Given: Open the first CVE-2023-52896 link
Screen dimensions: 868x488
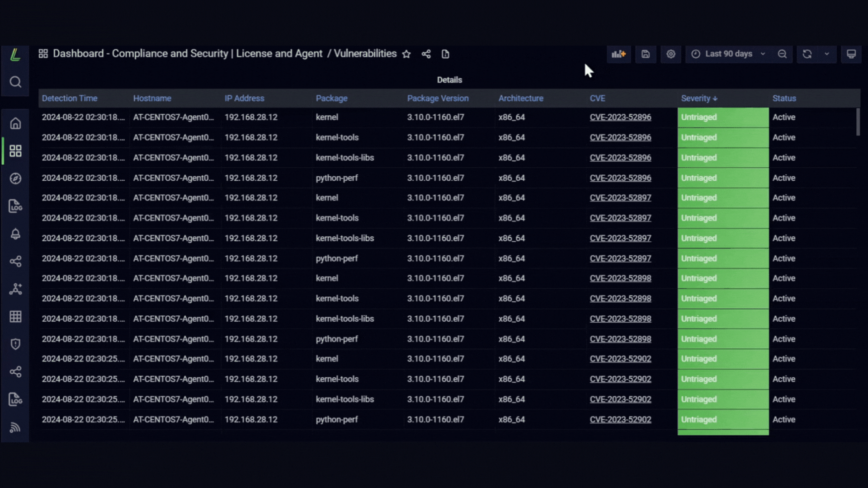Looking at the screenshot, I should 620,117.
